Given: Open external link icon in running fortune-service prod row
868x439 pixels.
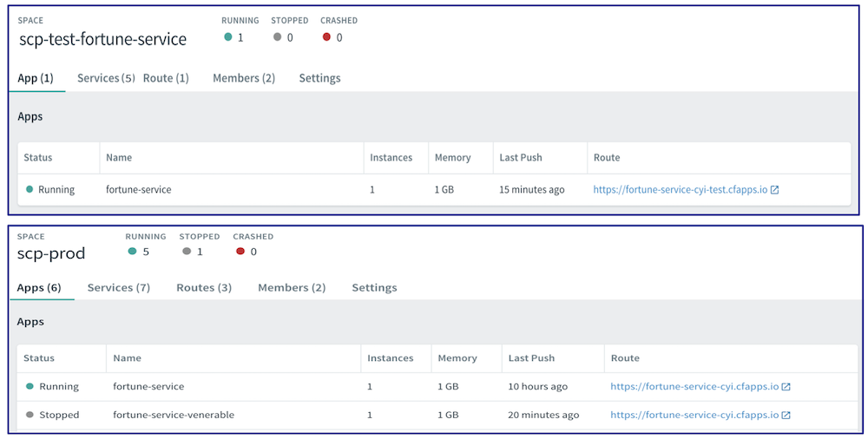Looking at the screenshot, I should click(x=786, y=386).
